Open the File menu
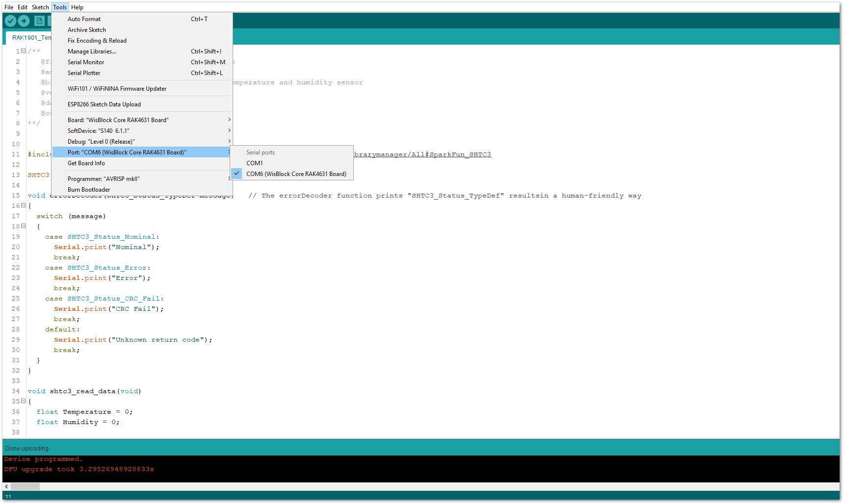Viewport: 844px width, 504px height. coord(9,7)
